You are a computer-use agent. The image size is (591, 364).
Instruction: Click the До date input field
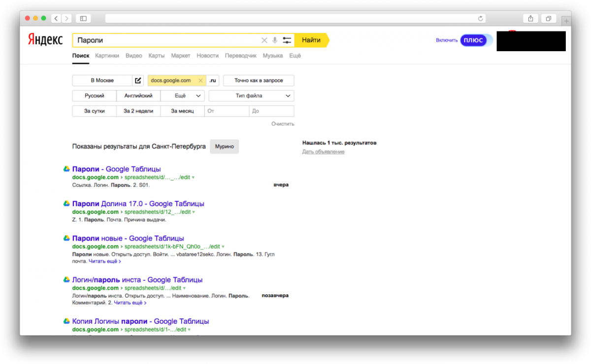click(272, 111)
